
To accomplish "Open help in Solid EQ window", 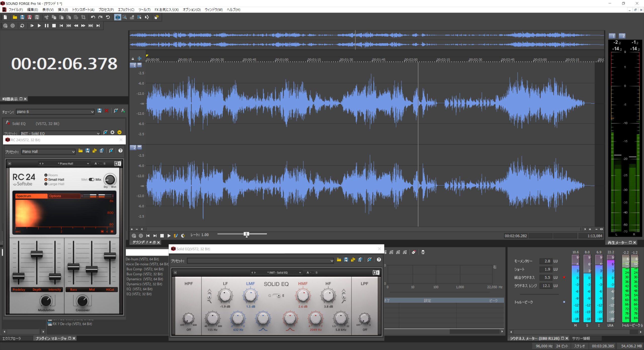I will click(x=379, y=260).
